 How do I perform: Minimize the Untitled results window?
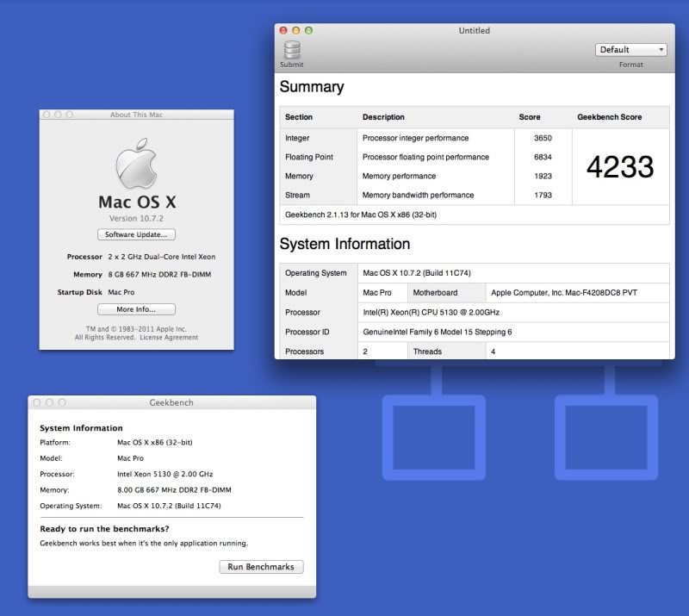[296, 30]
